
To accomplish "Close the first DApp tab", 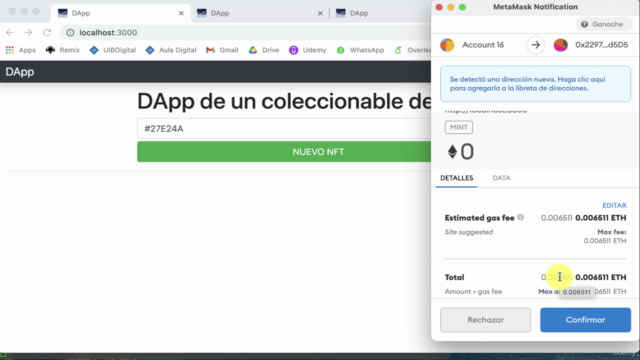I will tap(181, 13).
